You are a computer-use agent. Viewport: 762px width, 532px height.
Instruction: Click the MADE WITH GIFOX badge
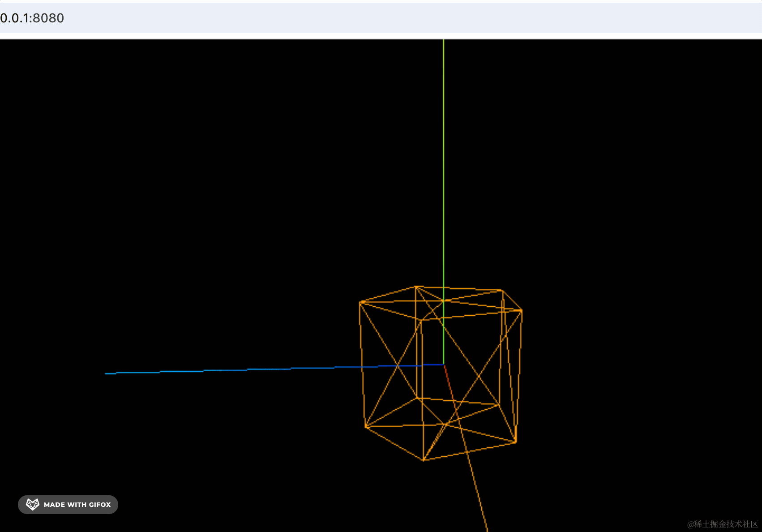point(68,504)
